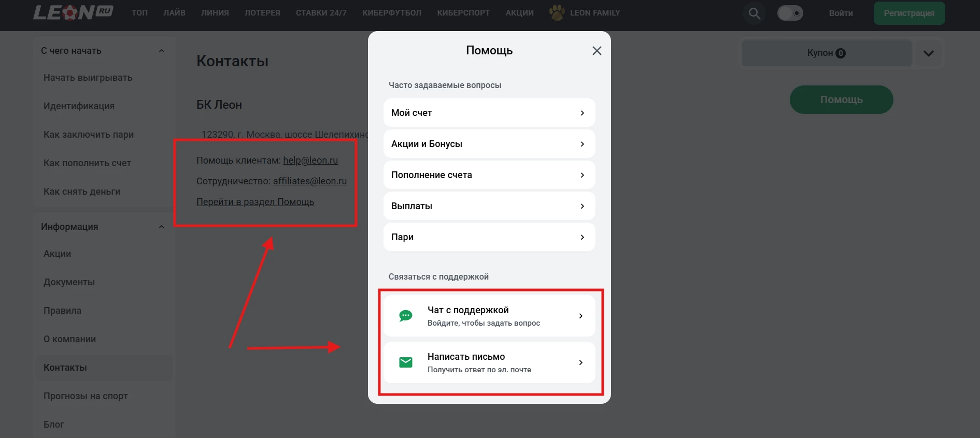Open the search magnifier icon
Screen dimensions: 980x438
755,13
